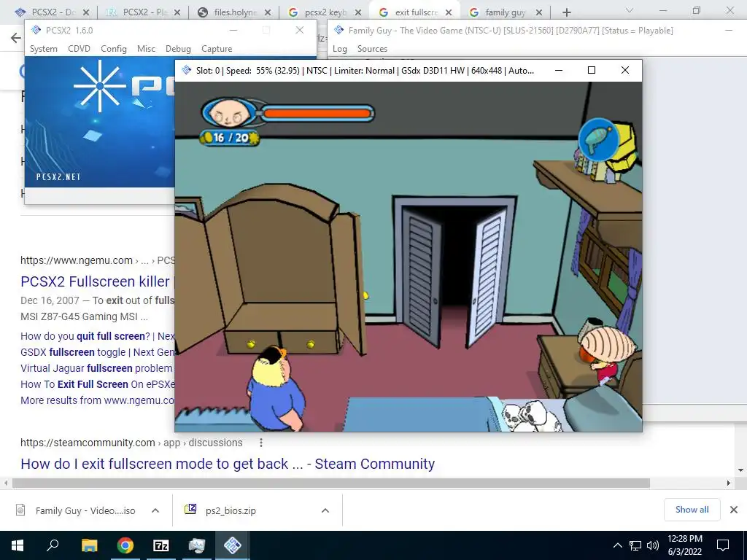
Task: Open Google Chrome from taskbar
Action: (125, 545)
